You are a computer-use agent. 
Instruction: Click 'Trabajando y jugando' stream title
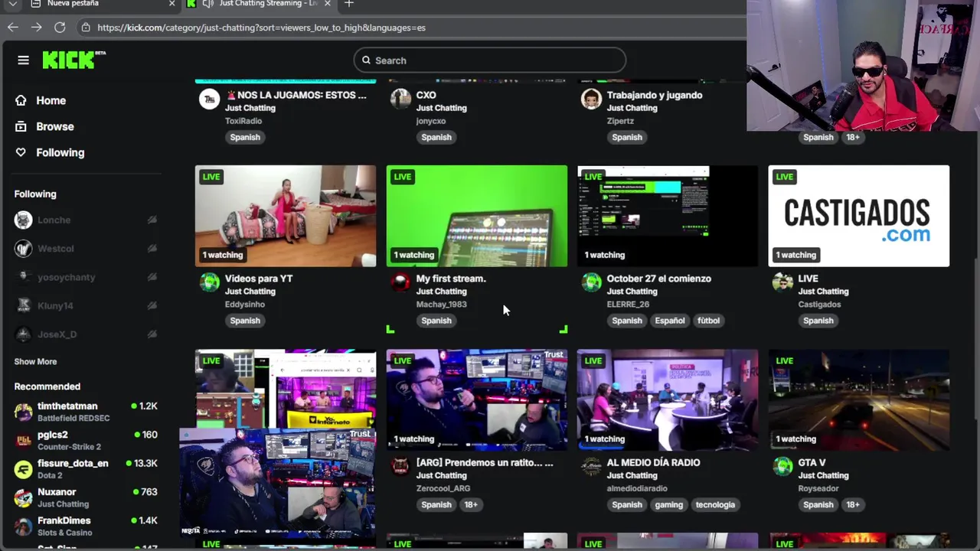pyautogui.click(x=655, y=95)
